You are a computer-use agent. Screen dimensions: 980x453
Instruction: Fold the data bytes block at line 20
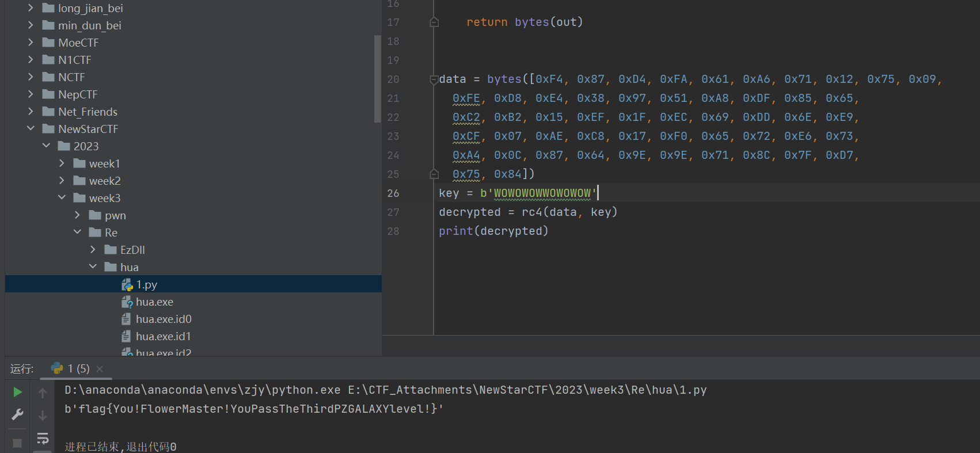pos(434,79)
